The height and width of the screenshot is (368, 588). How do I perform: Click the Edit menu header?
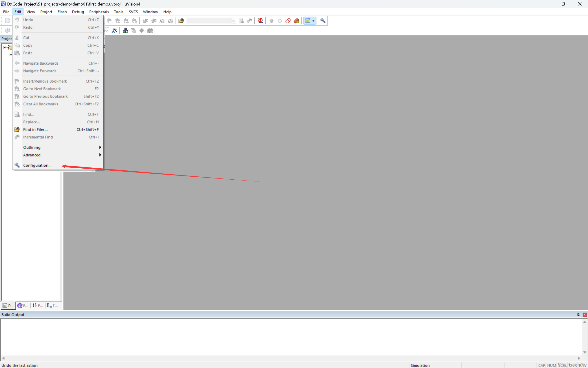tap(18, 12)
